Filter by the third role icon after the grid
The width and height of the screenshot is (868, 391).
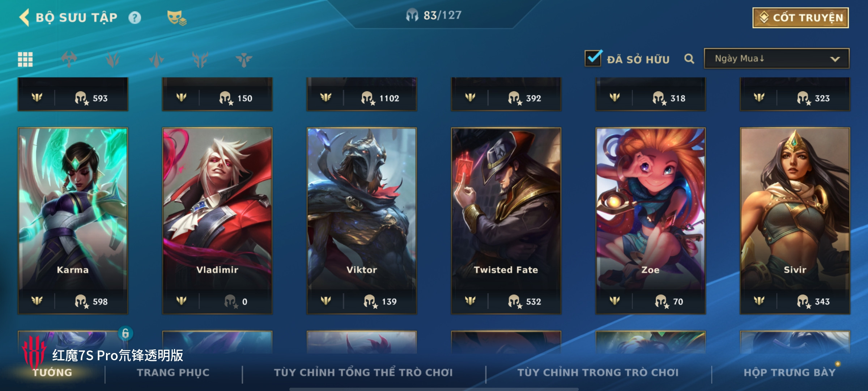[x=157, y=59]
